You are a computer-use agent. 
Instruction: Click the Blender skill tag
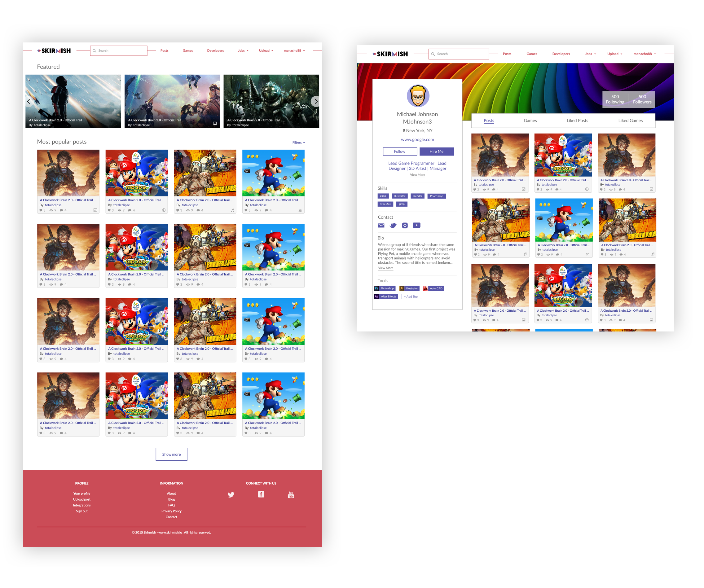(x=417, y=196)
